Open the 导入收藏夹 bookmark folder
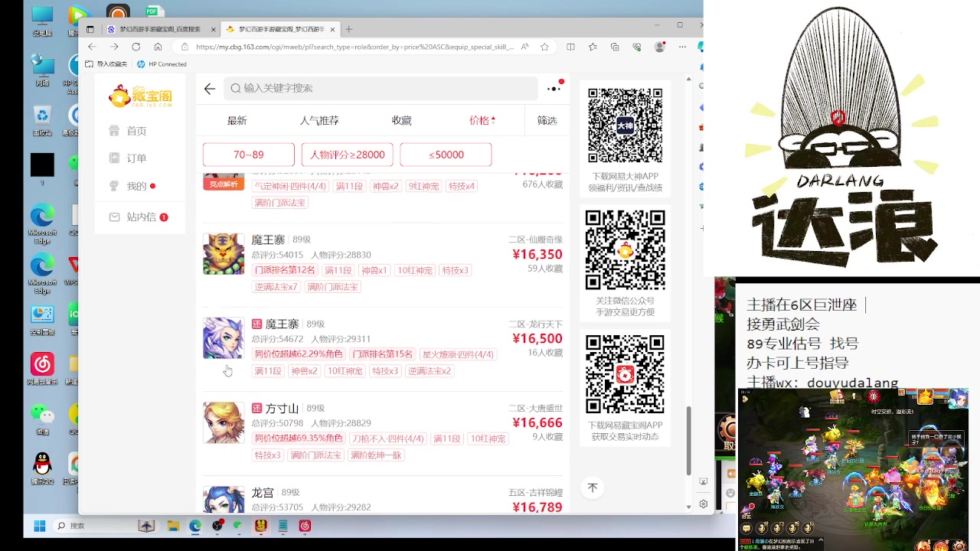The image size is (980, 551). point(106,64)
